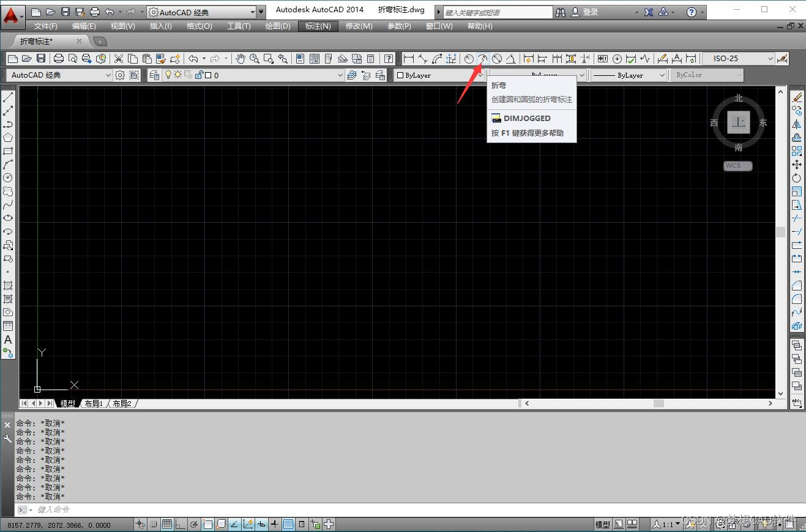Screen dimensions: 806x532
Task: Select the Arc Length dimension tool
Action: [x=437, y=59]
